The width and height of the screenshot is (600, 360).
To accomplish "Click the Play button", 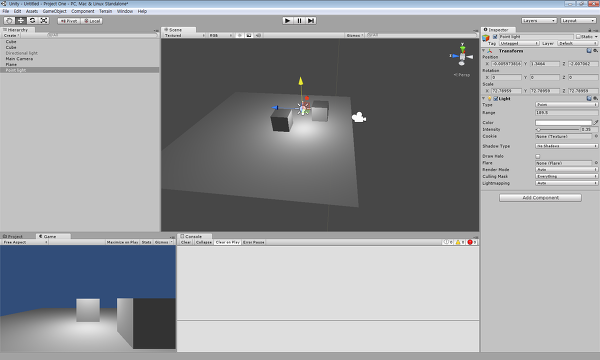I will point(288,21).
